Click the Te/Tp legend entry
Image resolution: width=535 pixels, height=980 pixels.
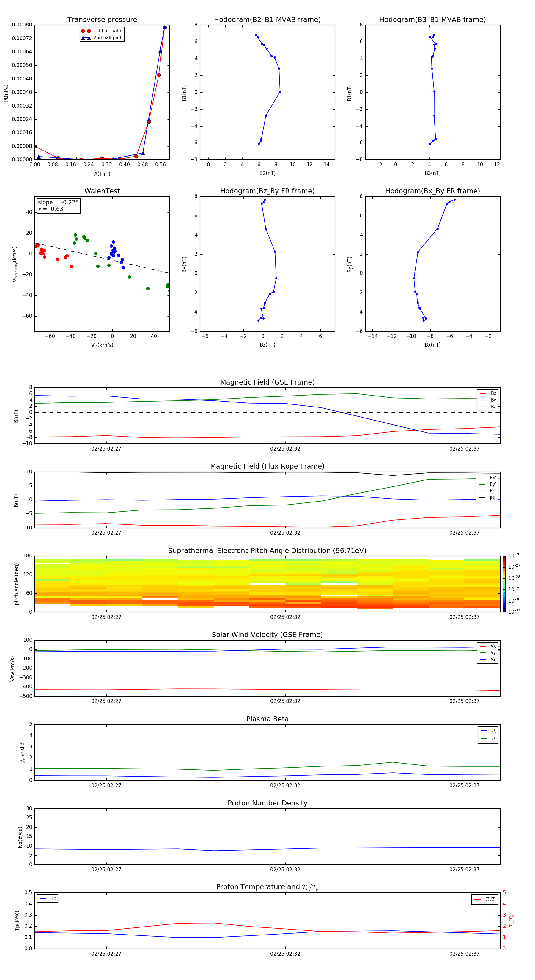coord(485,900)
